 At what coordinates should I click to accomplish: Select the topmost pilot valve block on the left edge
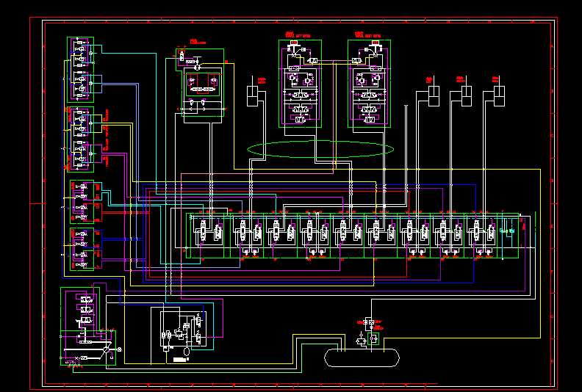pyautogui.click(x=80, y=69)
